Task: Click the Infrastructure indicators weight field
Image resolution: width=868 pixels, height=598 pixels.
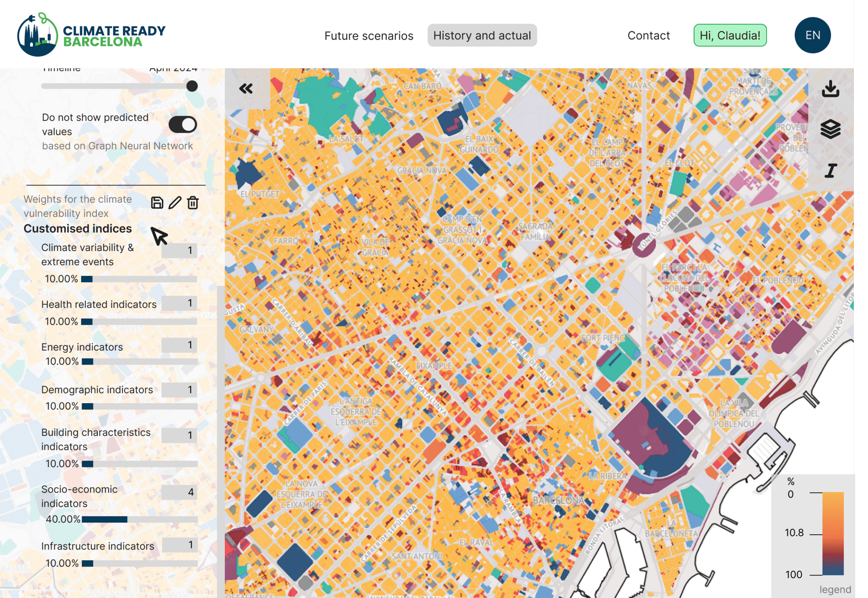Action: (179, 545)
